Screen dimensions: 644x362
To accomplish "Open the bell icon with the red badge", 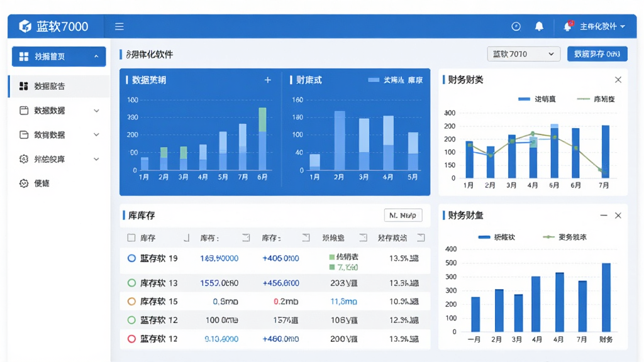I will [569, 26].
